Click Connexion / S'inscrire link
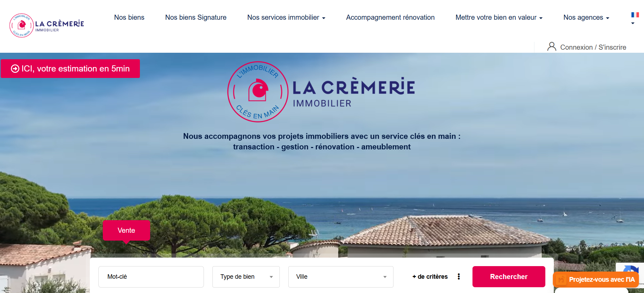This screenshot has height=293, width=644. tap(593, 47)
